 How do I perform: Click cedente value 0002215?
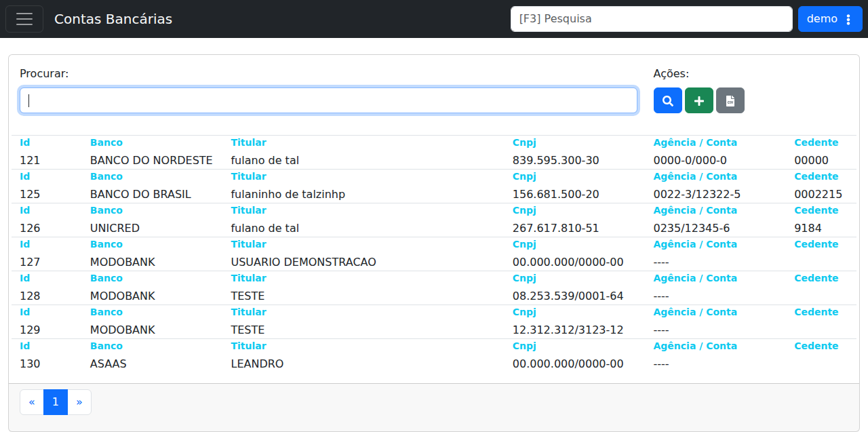click(x=818, y=195)
